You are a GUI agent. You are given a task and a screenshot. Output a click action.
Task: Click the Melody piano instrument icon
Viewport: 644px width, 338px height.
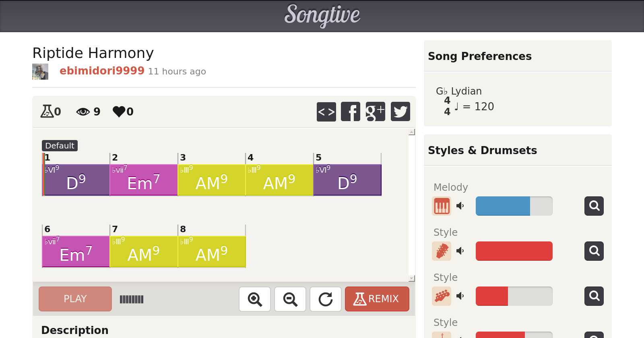click(x=442, y=206)
